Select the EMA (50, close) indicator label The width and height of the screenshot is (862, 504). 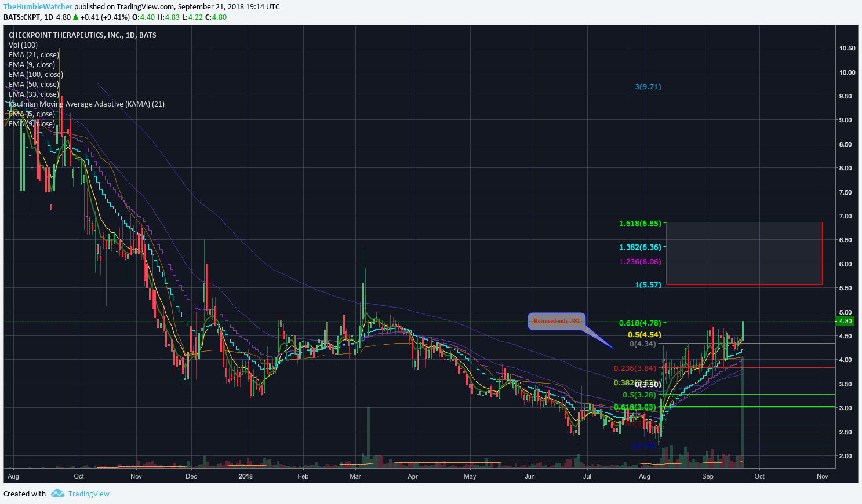[x=34, y=85]
